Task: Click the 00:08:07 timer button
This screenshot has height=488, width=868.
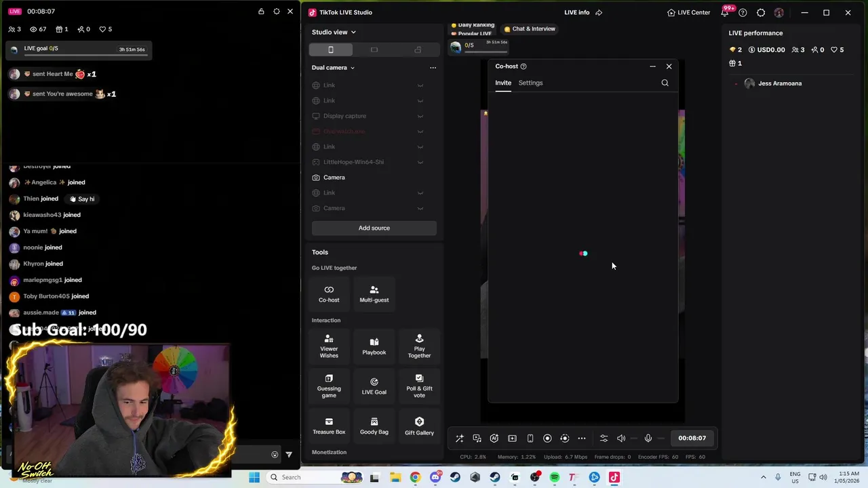Action: point(692,439)
